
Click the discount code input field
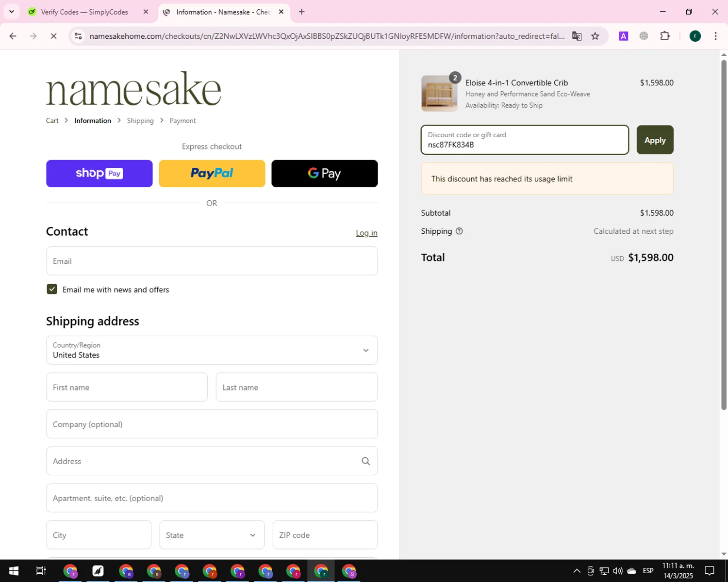coord(525,140)
